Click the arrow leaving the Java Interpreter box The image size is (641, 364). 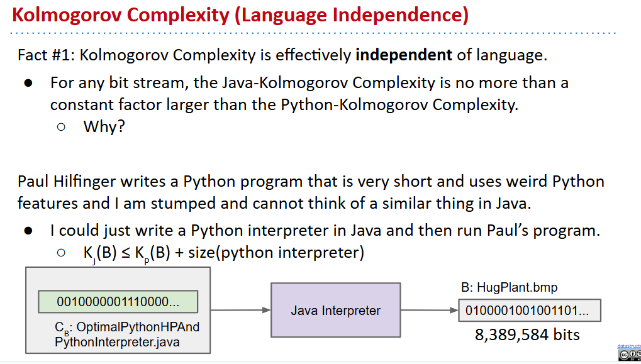(429, 310)
